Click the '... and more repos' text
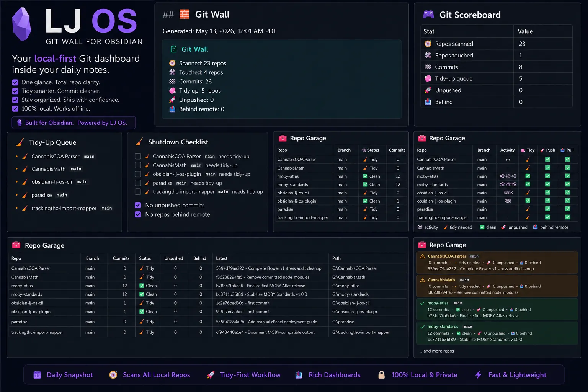The width and height of the screenshot is (588, 392). pos(436,351)
